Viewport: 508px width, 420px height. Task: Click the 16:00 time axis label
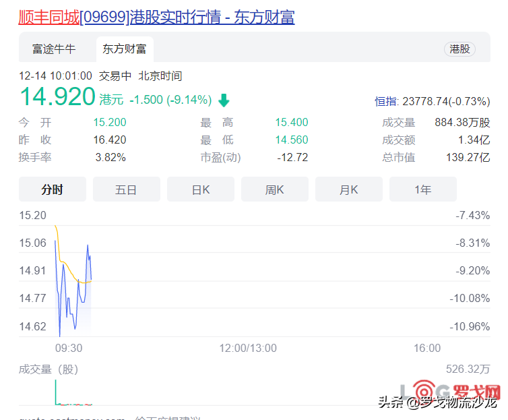coord(427,348)
